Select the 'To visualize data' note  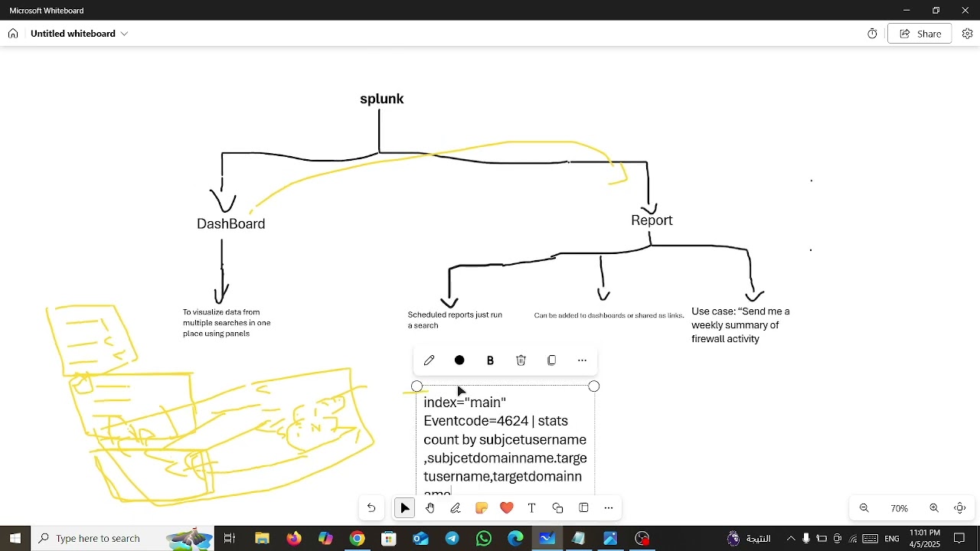227,323
